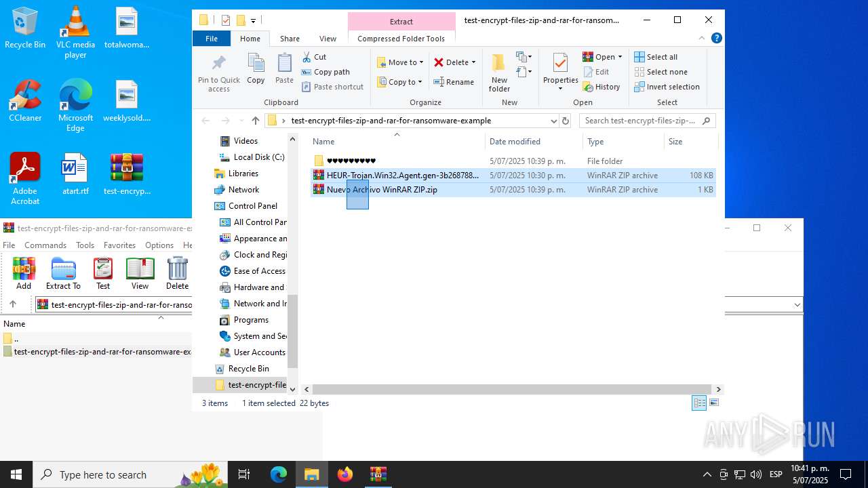Click WinRAR Delete toolbar icon
The height and width of the screenshot is (488, 868).
tap(177, 273)
